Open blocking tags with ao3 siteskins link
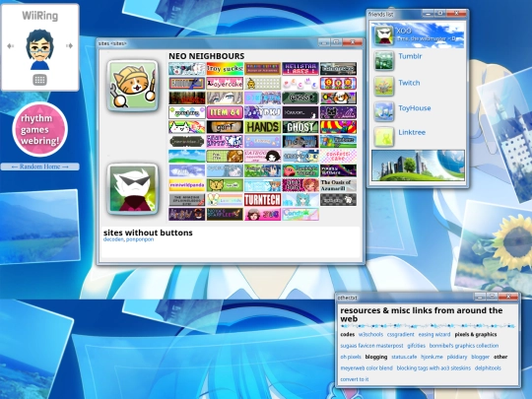Screen dimensions: 532x399 pos(433,368)
